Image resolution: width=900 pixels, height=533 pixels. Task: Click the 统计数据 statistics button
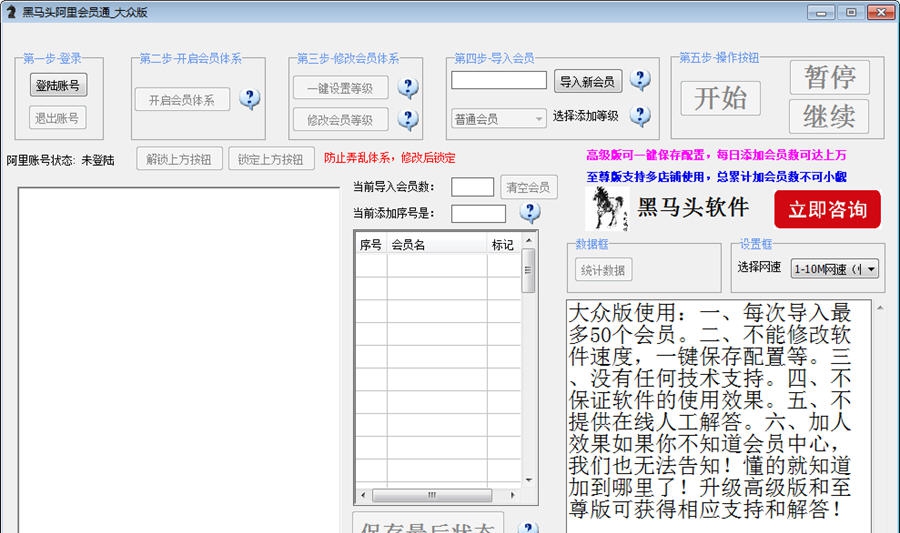click(x=603, y=270)
